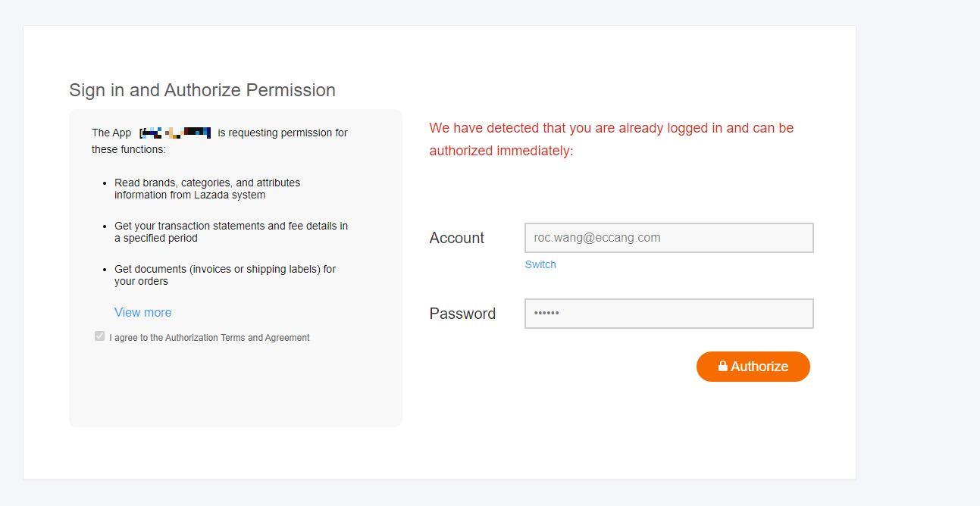
Task: Expand permissions with View more
Action: point(142,312)
